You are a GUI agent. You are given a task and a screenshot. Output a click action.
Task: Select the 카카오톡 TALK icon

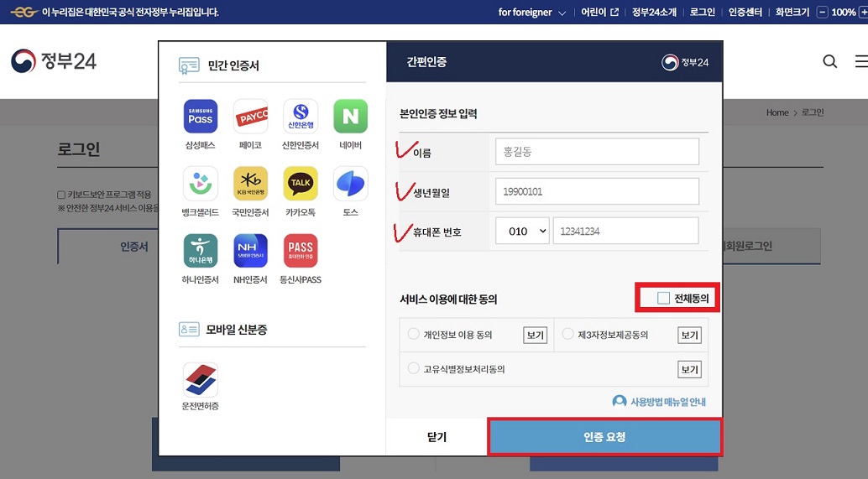pyautogui.click(x=301, y=183)
